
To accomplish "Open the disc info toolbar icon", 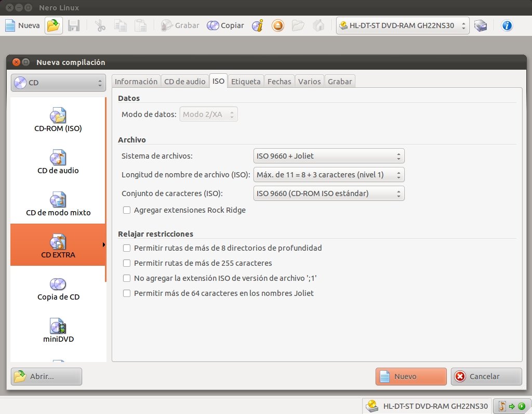I will point(258,25).
